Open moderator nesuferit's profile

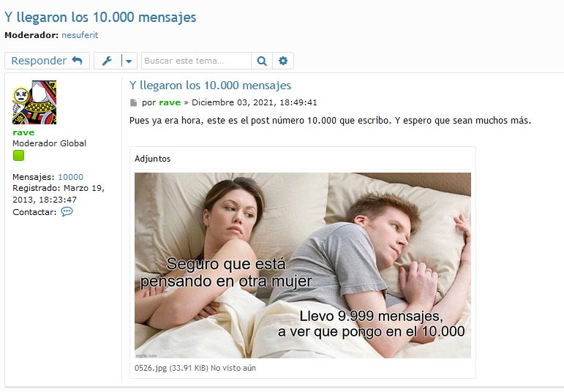click(x=80, y=35)
